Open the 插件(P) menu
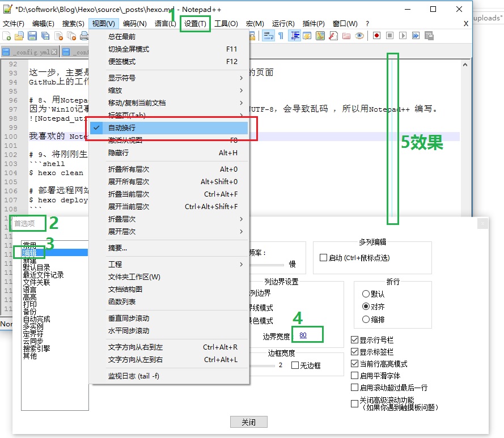Image resolution: width=504 pixels, height=438 pixels. point(314,23)
